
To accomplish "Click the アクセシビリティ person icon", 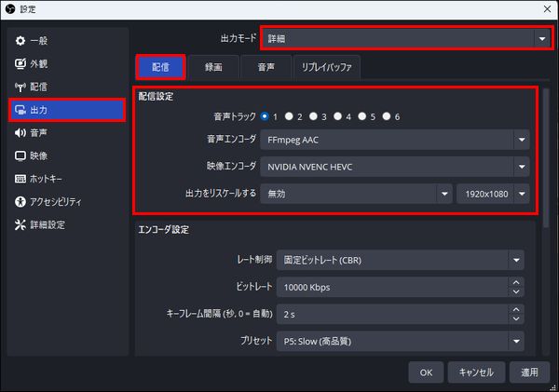I will pyautogui.click(x=20, y=202).
